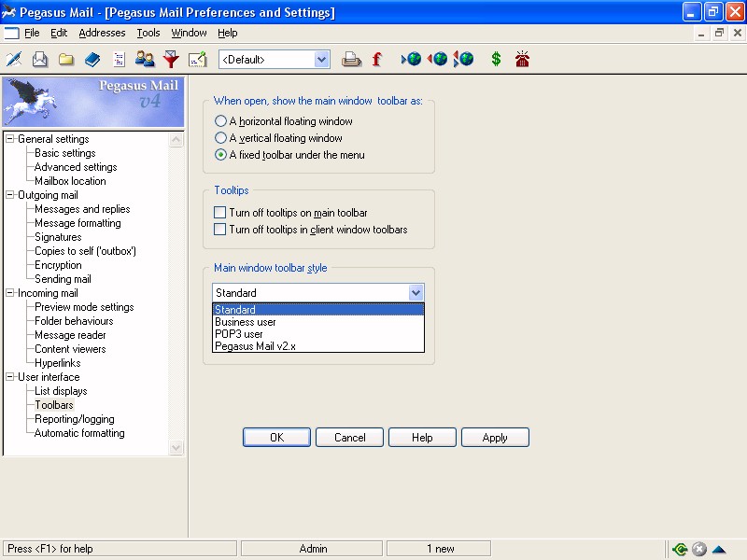Click the printer icon in the toolbar
The height and width of the screenshot is (560, 747).
click(x=351, y=59)
